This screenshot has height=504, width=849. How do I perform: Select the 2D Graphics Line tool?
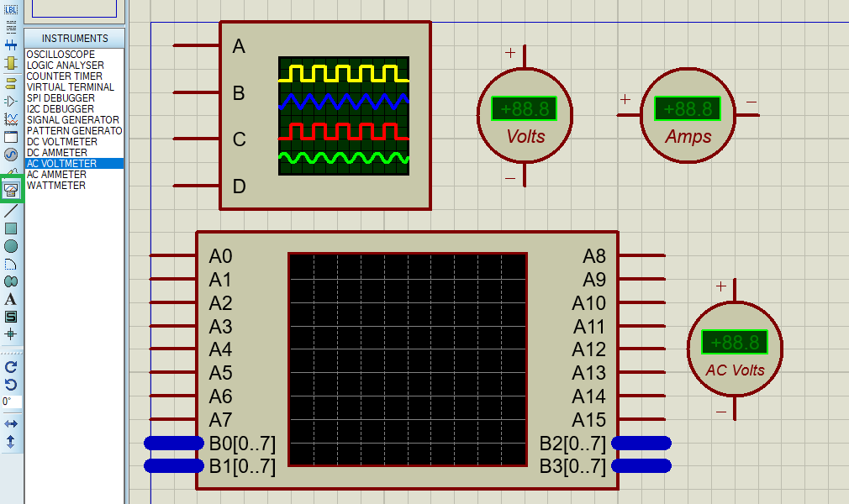pyautogui.click(x=11, y=211)
